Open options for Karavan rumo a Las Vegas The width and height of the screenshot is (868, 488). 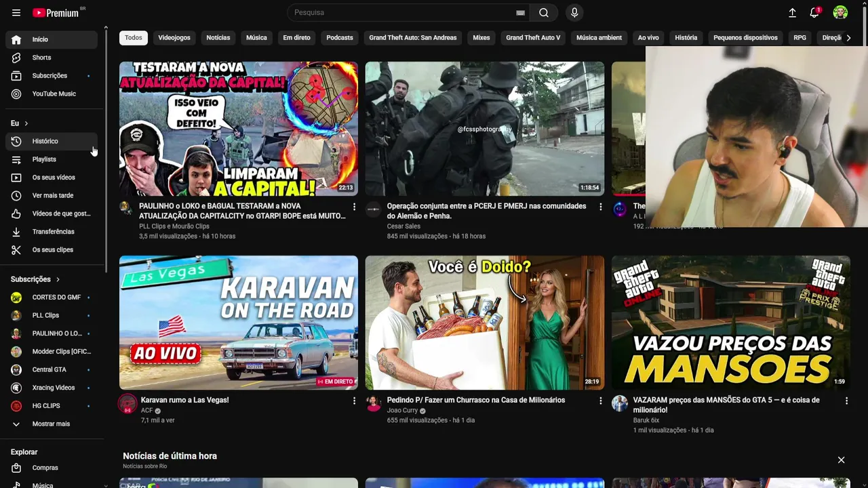[x=354, y=401]
